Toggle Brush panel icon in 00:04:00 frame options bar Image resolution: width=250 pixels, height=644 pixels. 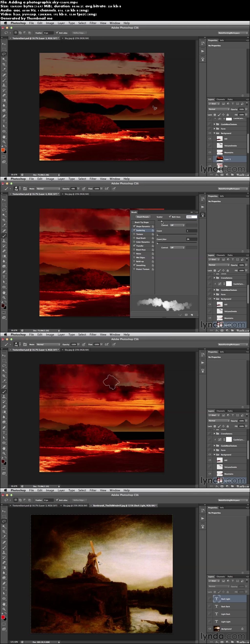(x=25, y=344)
